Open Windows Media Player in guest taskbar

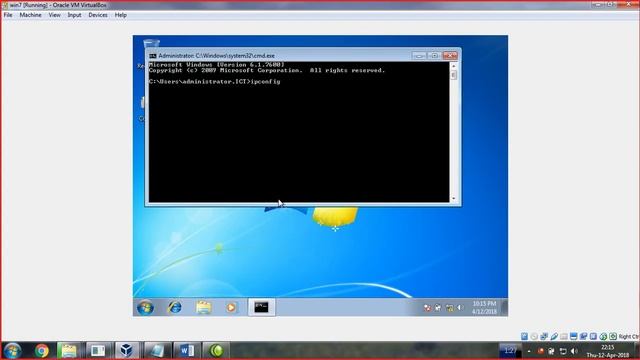click(x=231, y=307)
